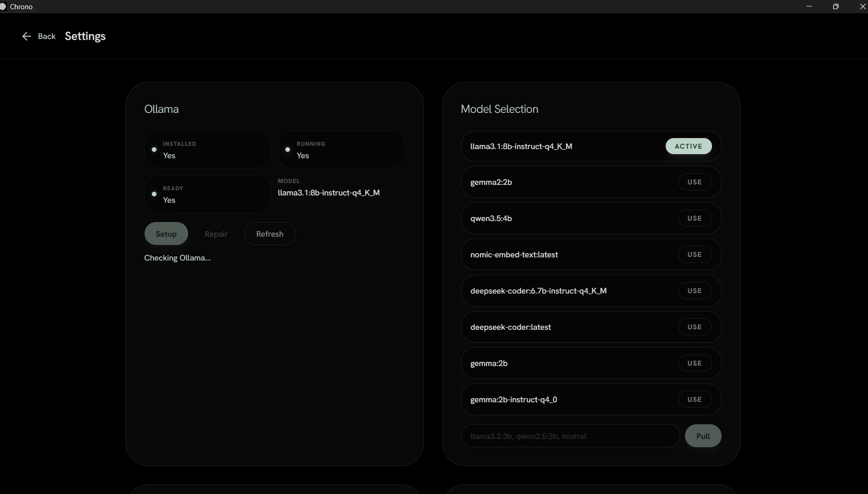This screenshot has height=494, width=868.
Task: Click the Back arrow icon
Action: 27,36
